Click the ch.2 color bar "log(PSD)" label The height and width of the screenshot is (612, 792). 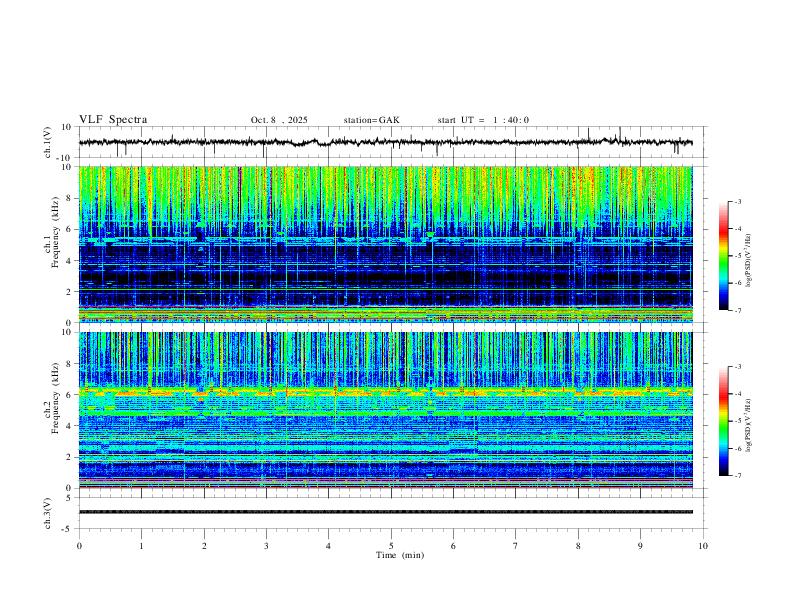tap(748, 426)
